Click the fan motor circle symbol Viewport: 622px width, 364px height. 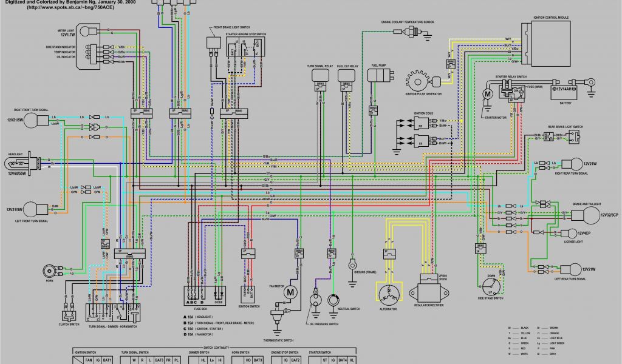click(x=290, y=292)
